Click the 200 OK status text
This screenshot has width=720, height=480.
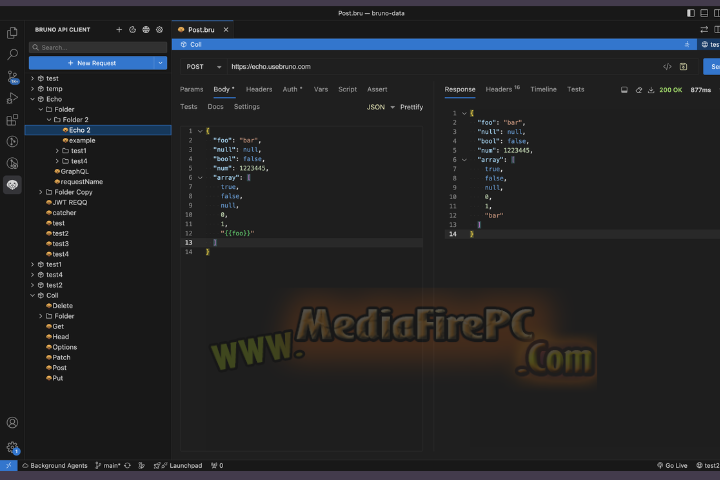point(670,90)
